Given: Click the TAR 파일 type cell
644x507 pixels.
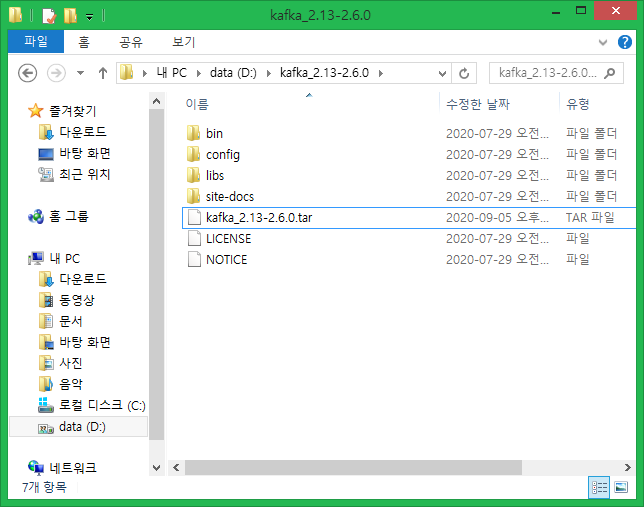Looking at the screenshot, I should pyautogui.click(x=590, y=217).
